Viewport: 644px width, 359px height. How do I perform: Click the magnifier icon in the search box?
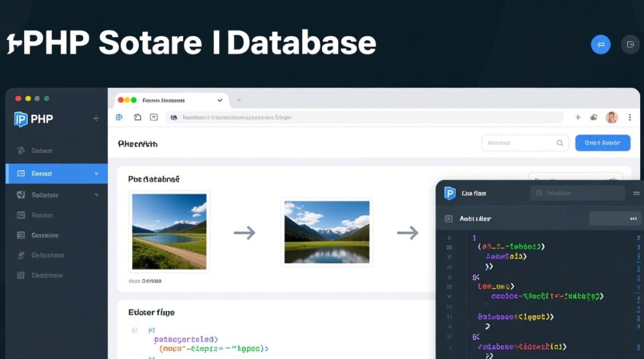click(x=559, y=143)
